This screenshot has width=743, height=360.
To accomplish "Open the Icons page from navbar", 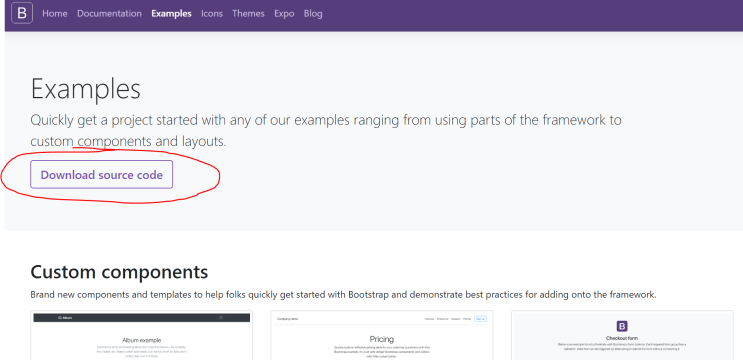I will point(212,14).
